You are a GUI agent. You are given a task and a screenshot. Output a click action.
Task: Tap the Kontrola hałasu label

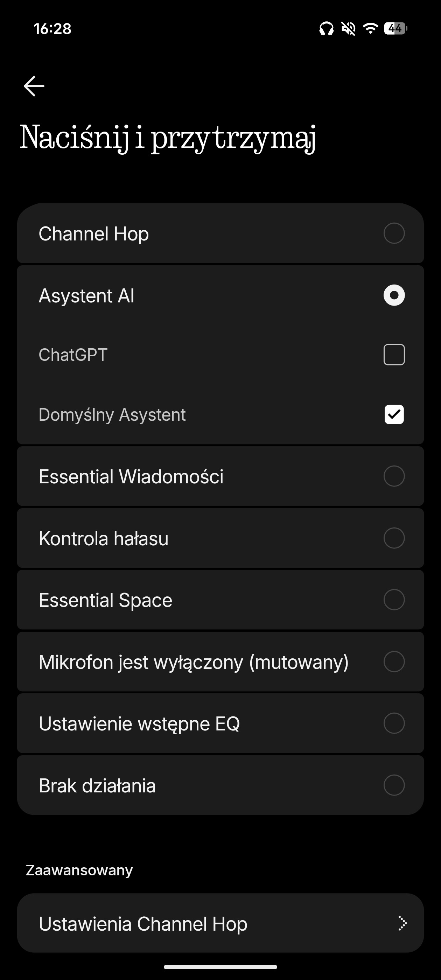click(104, 539)
